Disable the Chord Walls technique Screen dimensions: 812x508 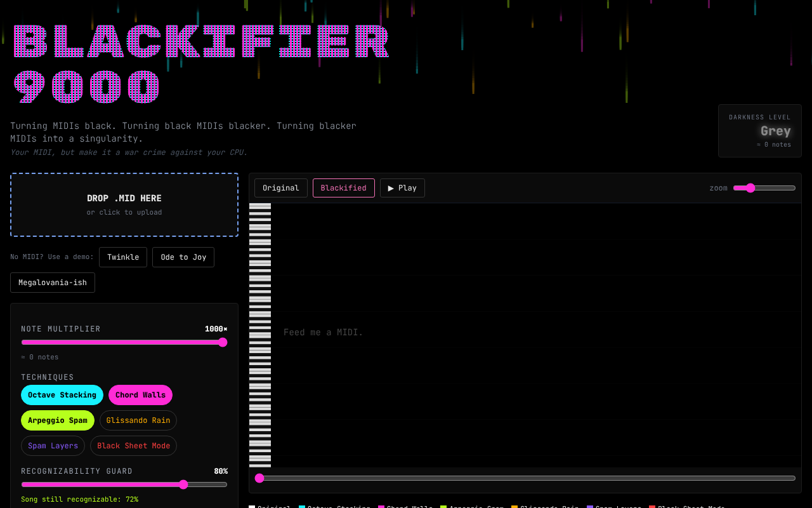point(140,395)
